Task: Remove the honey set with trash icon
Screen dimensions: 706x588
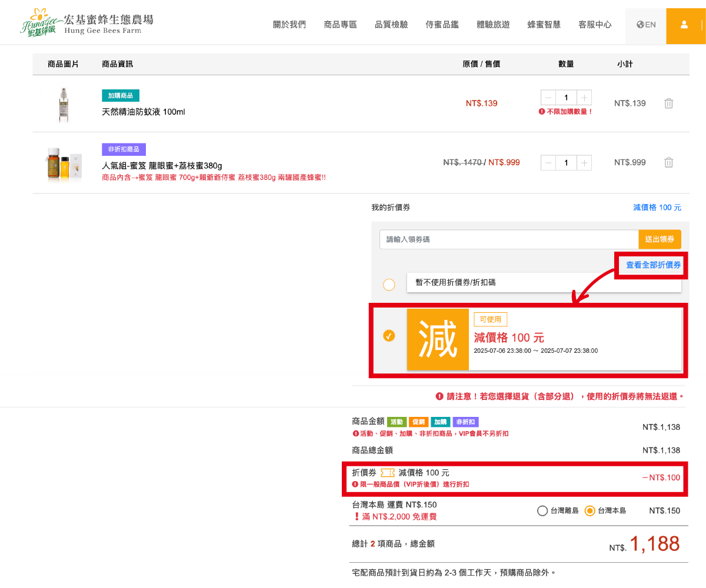Action: [668, 163]
